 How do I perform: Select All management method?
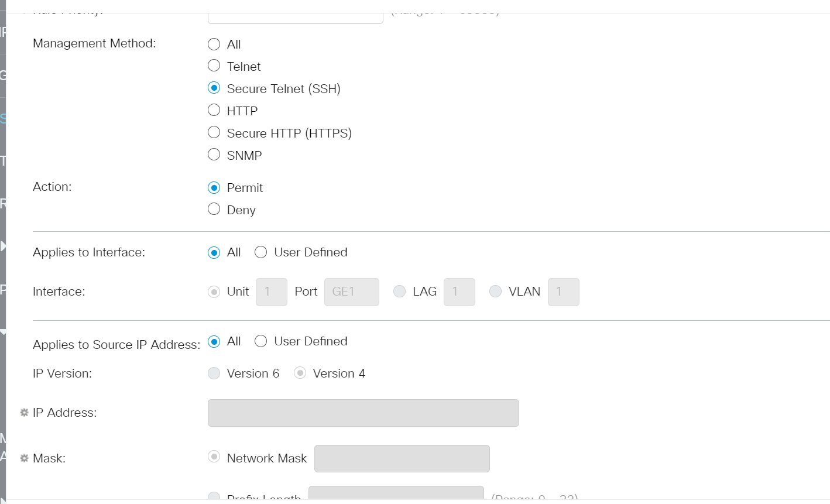point(214,43)
